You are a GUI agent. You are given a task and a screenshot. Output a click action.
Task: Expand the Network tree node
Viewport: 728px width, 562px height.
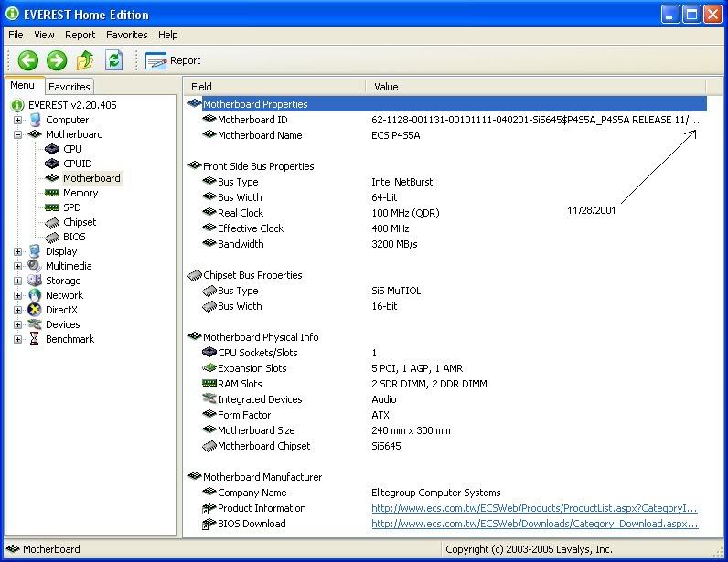(17, 295)
